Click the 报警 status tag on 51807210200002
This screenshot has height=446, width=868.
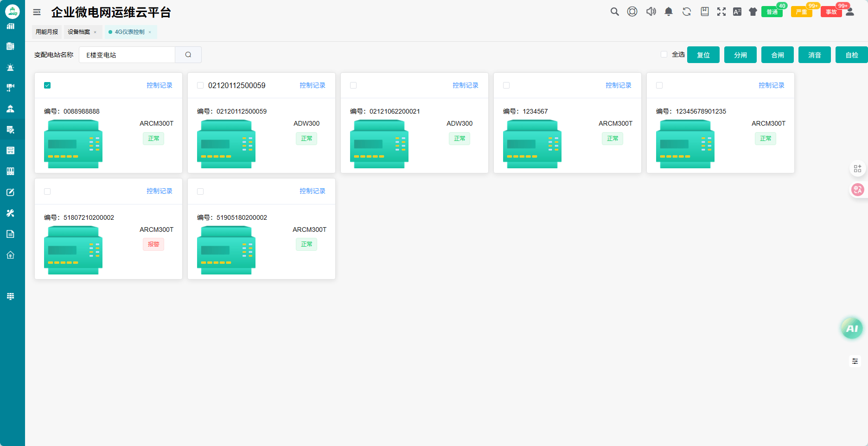tap(153, 244)
